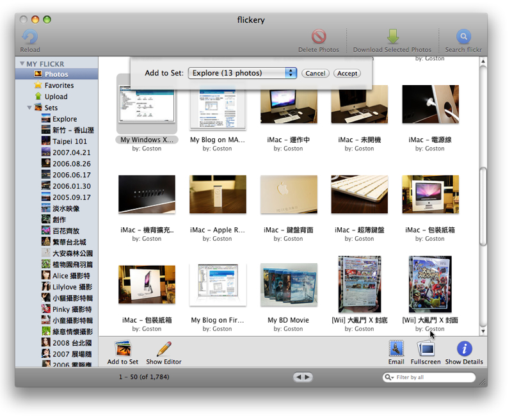Click window zoom green button
This screenshot has width=512, height=420.
tap(47, 20)
